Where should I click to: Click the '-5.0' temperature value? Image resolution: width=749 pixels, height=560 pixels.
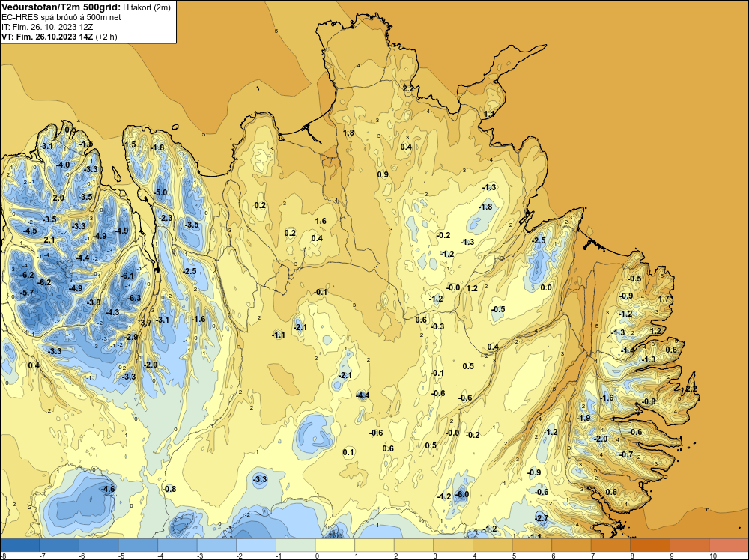(160, 193)
